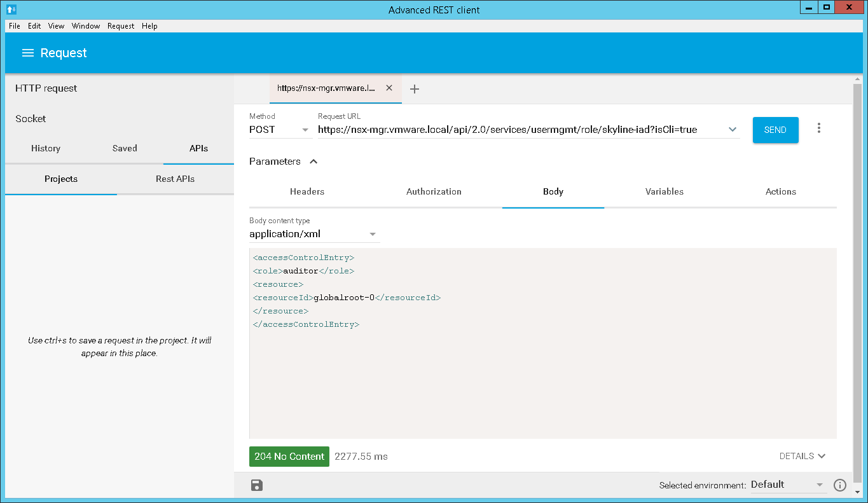Send the request with SEND button
Viewport: 868px width, 503px height.
point(775,130)
